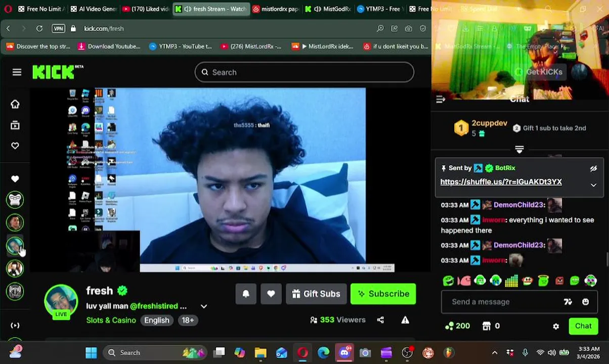
Task: Share the stream via share icon
Action: pyautogui.click(x=380, y=320)
